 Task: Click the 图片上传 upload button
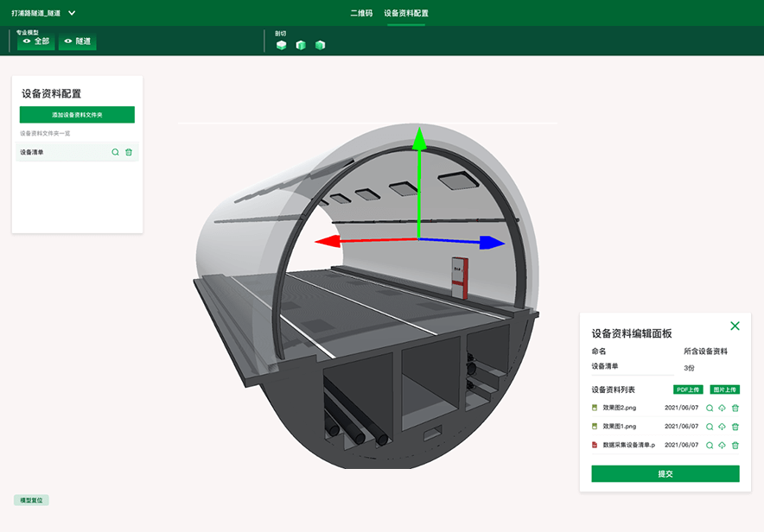coord(724,389)
